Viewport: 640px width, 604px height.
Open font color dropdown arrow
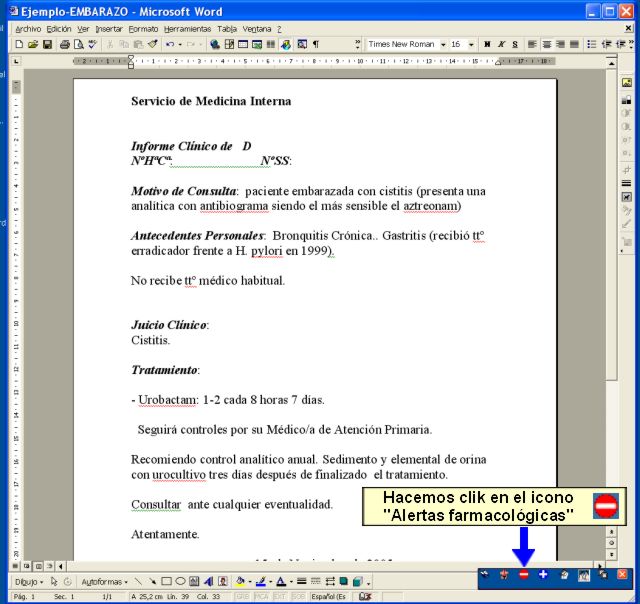291,582
